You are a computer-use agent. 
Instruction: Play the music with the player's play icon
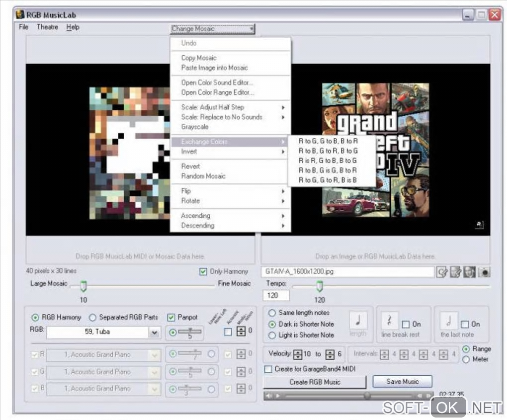pos(278,396)
